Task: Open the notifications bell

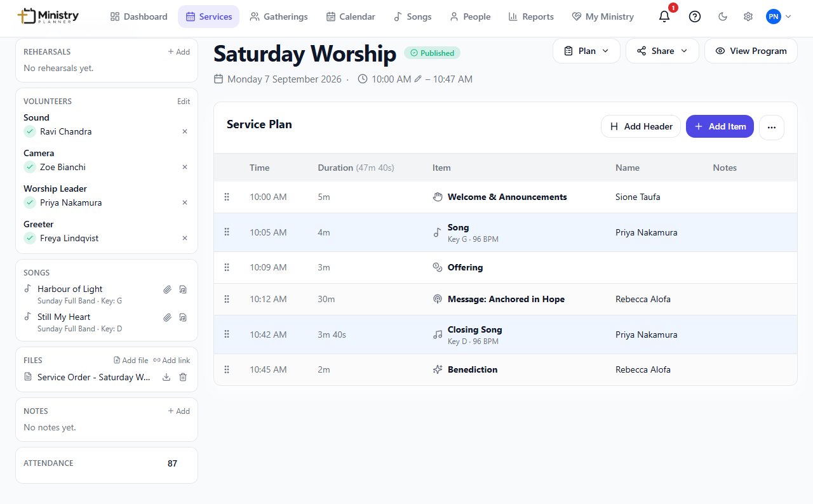Action: 664,17
